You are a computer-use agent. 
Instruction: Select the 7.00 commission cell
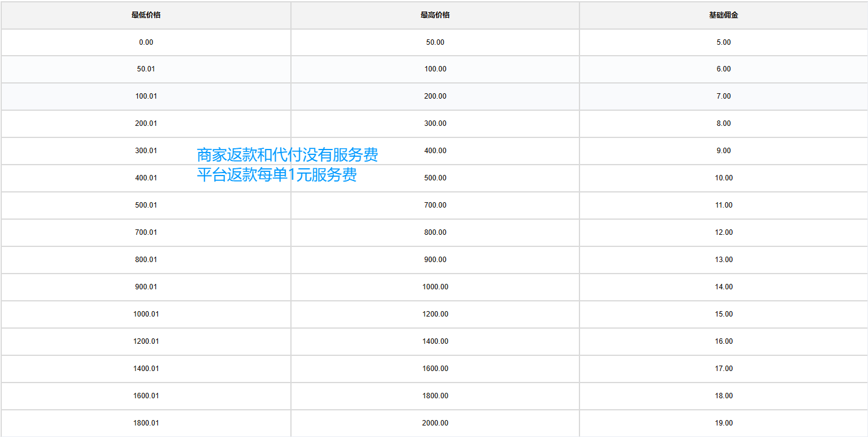723,96
